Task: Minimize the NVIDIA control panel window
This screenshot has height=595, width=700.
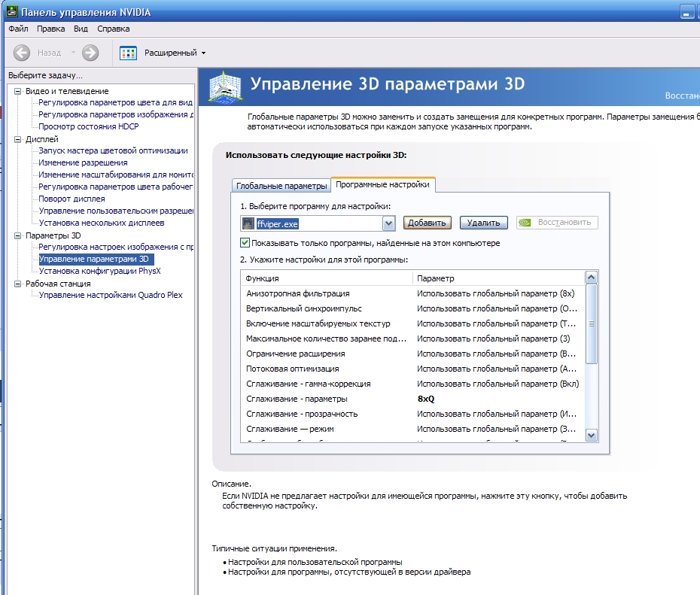Action: tap(686, 13)
